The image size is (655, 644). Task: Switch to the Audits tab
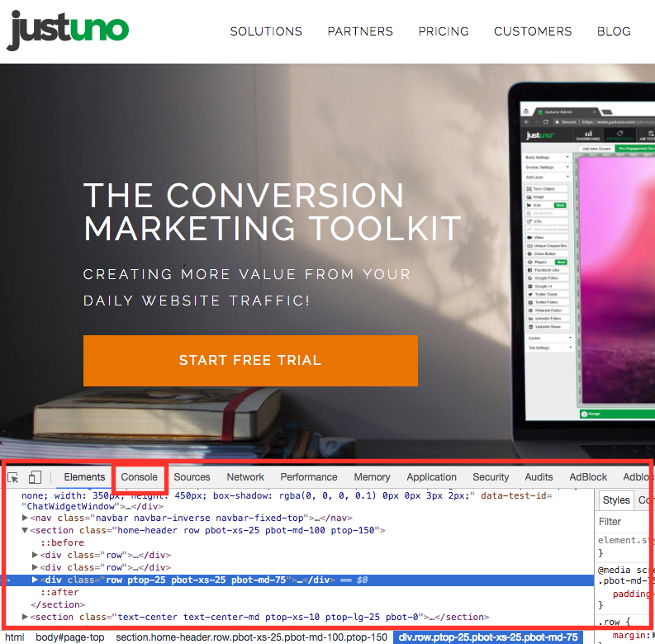pos(539,477)
